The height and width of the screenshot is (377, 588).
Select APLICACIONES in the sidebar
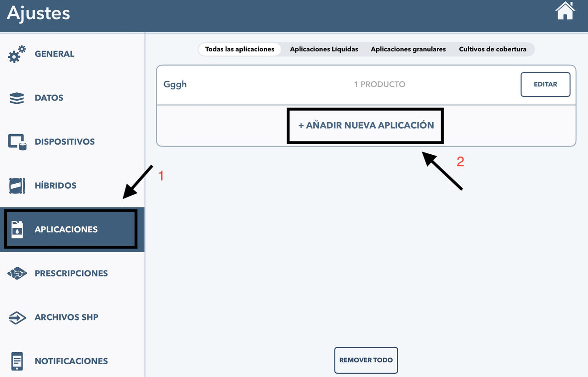click(72, 230)
